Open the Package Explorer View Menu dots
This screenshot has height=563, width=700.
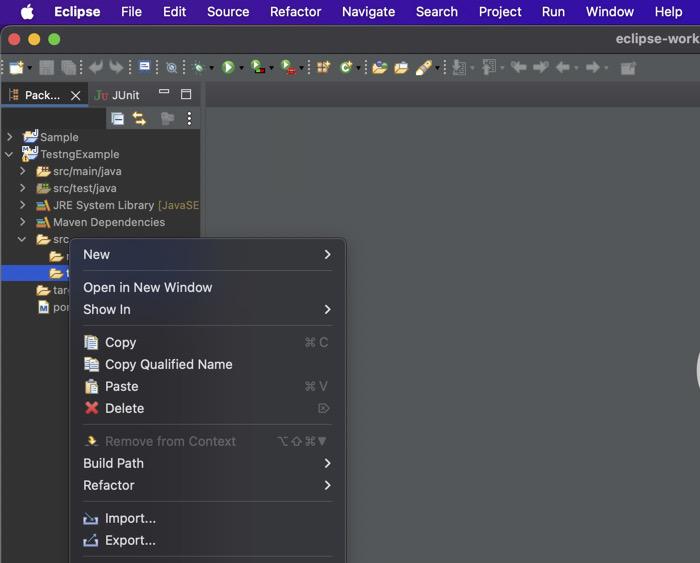coord(189,118)
